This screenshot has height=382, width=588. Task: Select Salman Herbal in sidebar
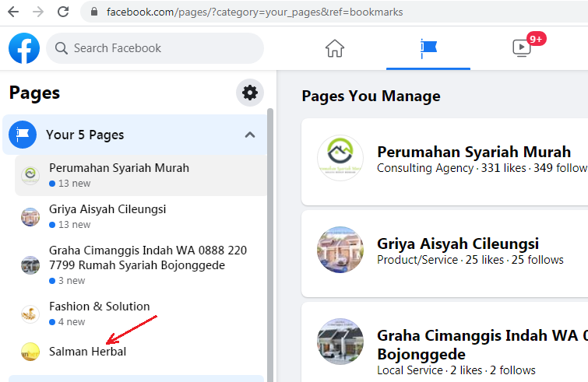click(141, 352)
